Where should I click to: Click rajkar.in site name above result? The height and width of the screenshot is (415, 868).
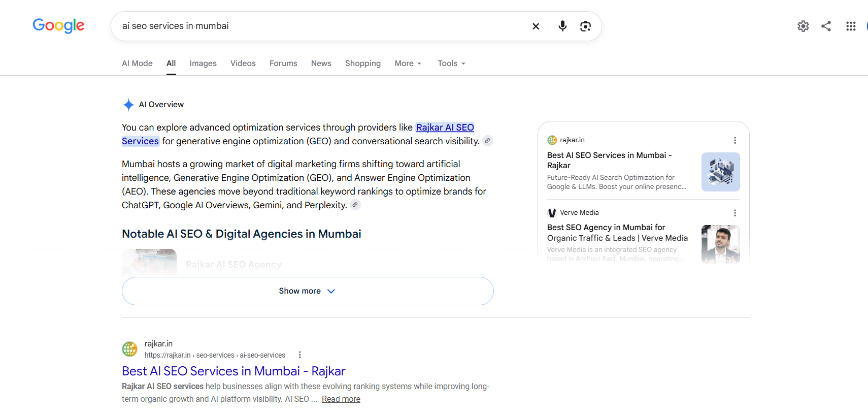(158, 344)
